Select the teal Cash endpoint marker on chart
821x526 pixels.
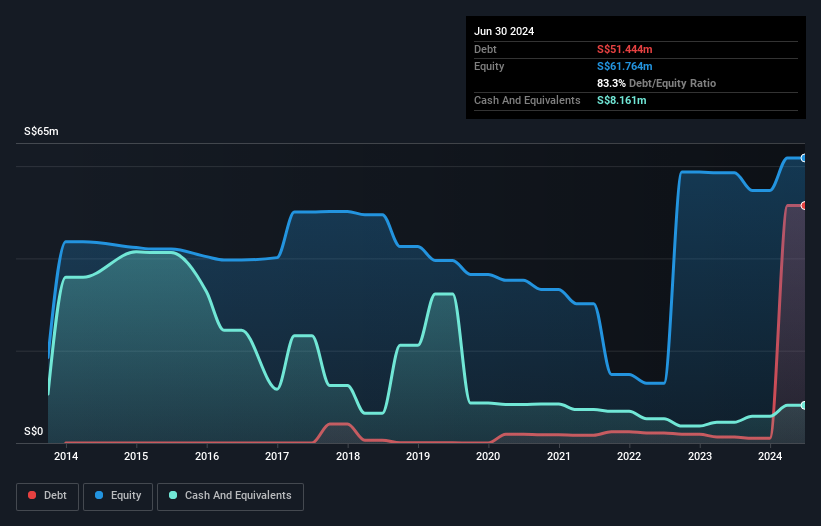(803, 405)
